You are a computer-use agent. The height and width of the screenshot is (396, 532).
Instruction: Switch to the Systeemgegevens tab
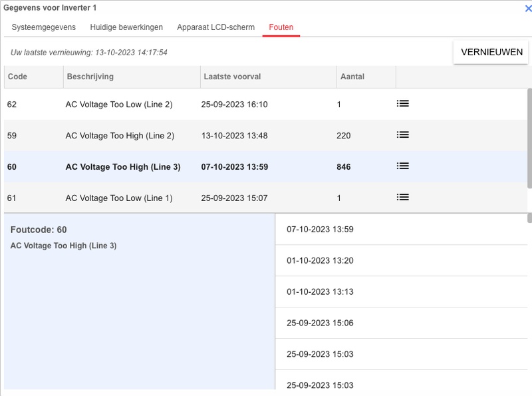43,27
